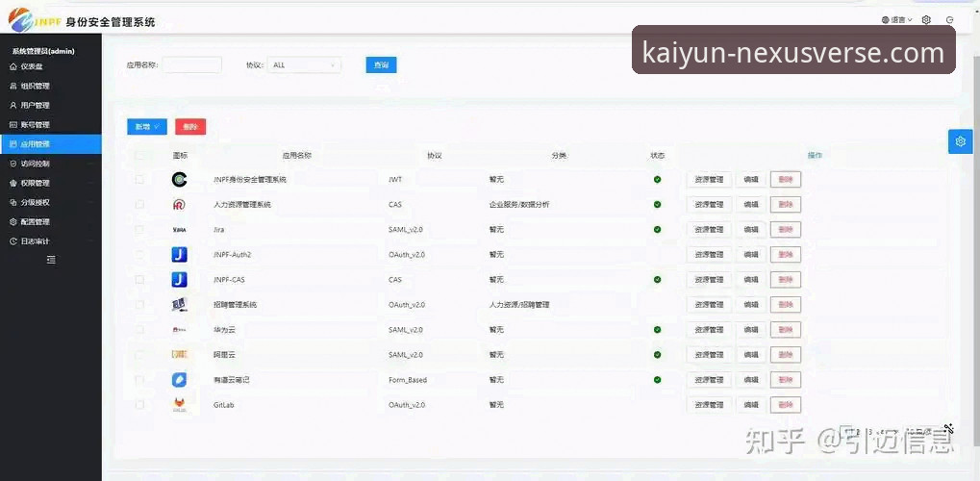Click the 招聘管理系统 app icon
980x481 pixels.
(x=180, y=305)
